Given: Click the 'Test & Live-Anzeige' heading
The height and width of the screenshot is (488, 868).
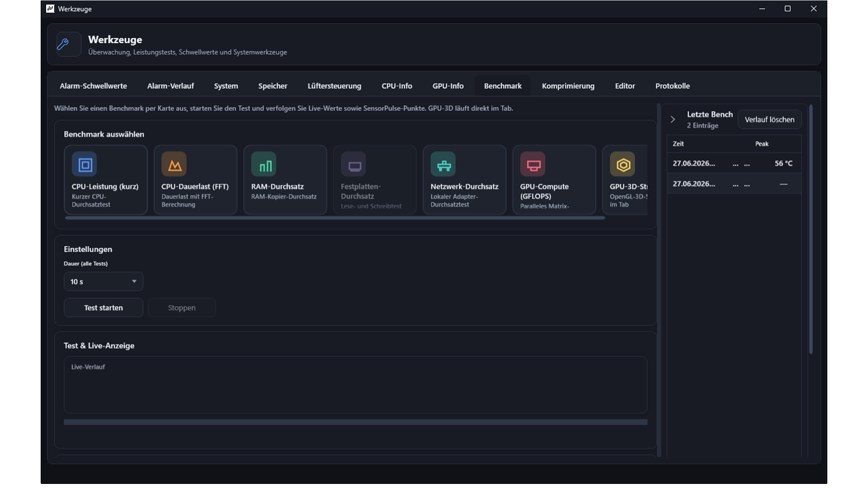Looking at the screenshot, I should (x=99, y=346).
